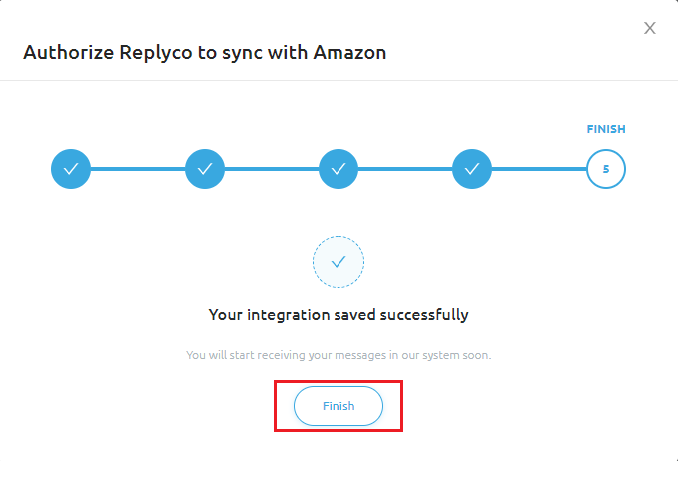Image resolution: width=678 pixels, height=479 pixels.
Task: Click the 'You will start receiving' message text
Action: coord(338,355)
